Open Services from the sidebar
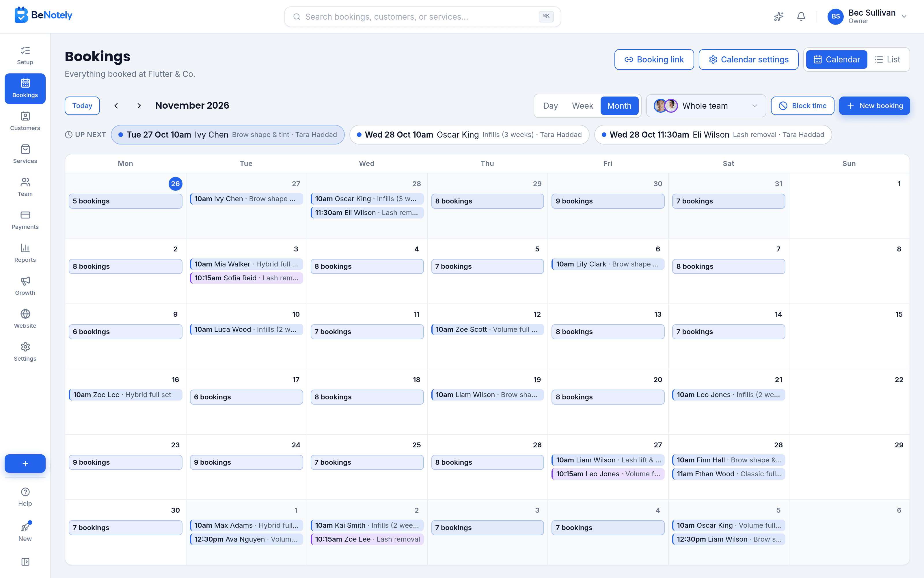Viewport: 924px width, 578px height. coord(25,154)
